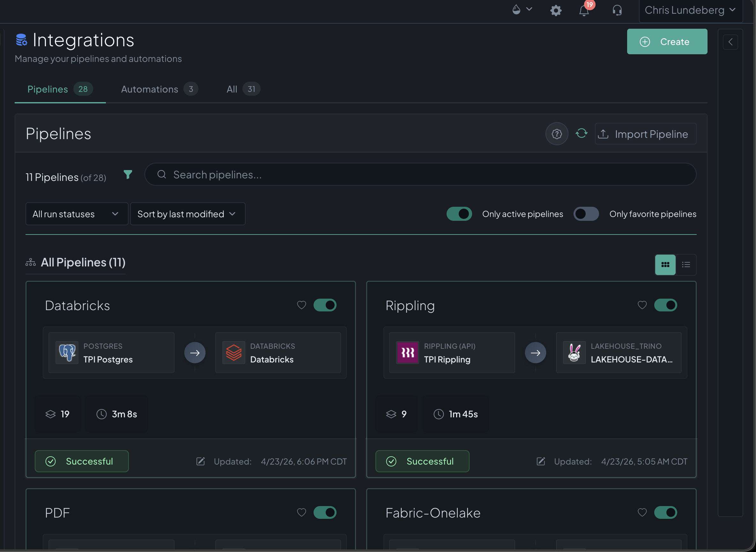Favorite the Fabric-Onelake pipeline
This screenshot has height=552, width=756.
click(x=642, y=512)
